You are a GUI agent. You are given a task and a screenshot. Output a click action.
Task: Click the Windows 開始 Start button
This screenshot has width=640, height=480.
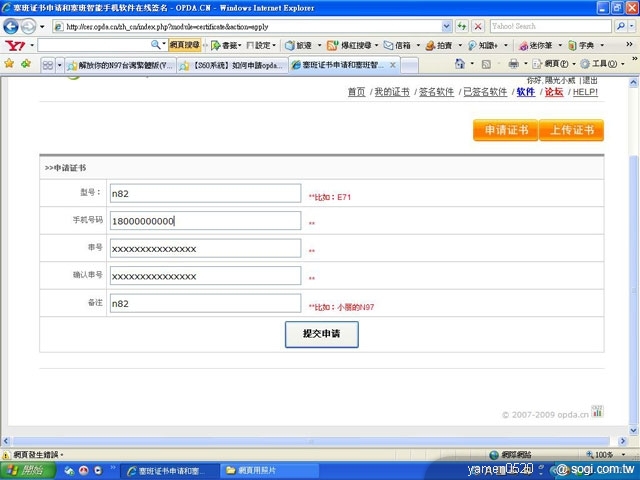point(27,469)
